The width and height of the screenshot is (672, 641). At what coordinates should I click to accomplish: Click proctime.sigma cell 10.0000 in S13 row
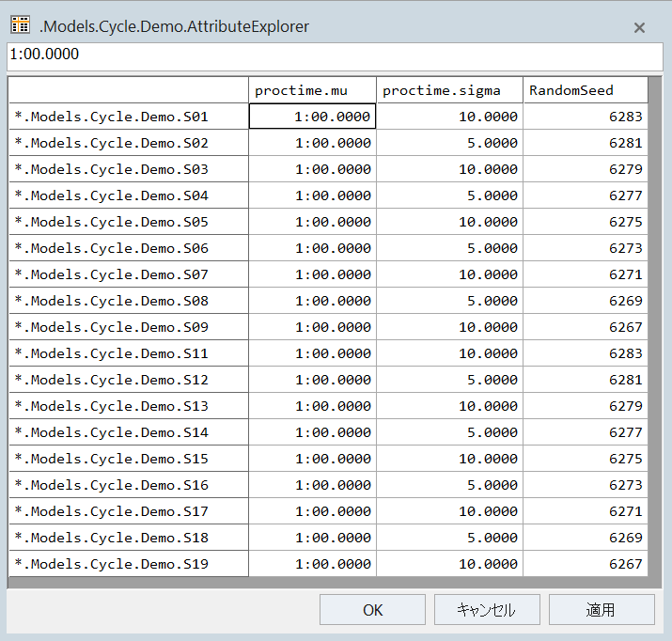click(x=449, y=406)
